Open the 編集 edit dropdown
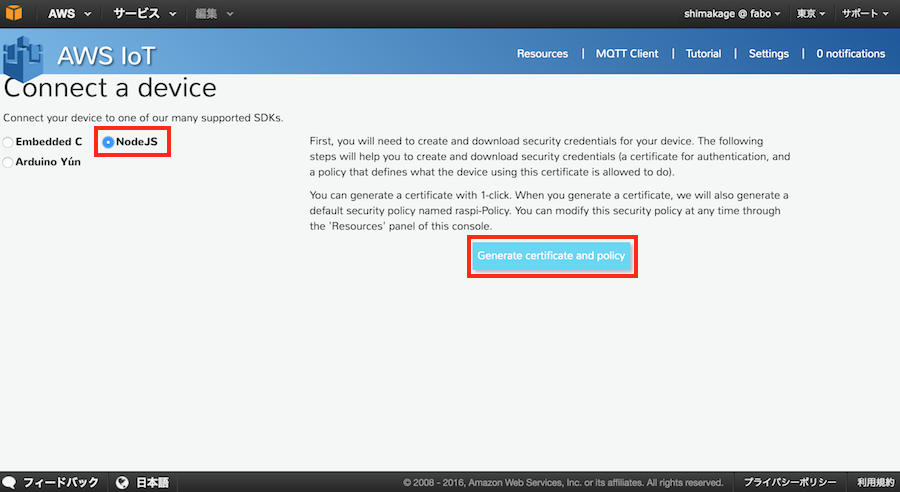900x492 pixels. pos(214,14)
